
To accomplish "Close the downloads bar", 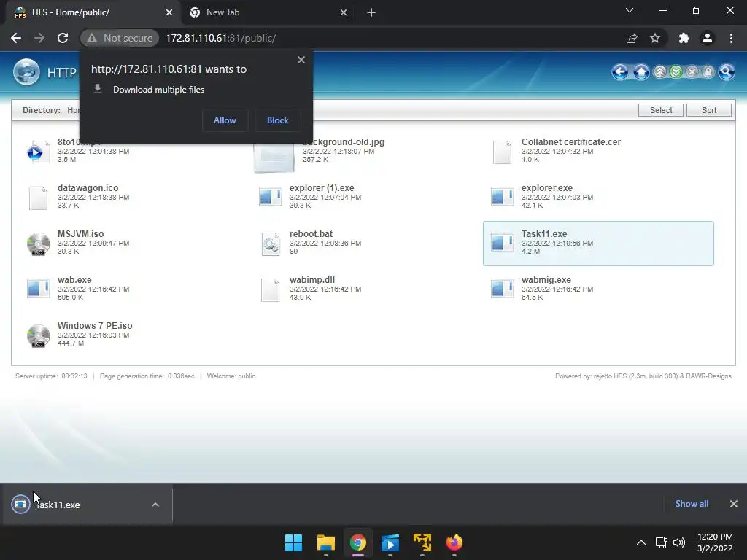I will pos(734,504).
